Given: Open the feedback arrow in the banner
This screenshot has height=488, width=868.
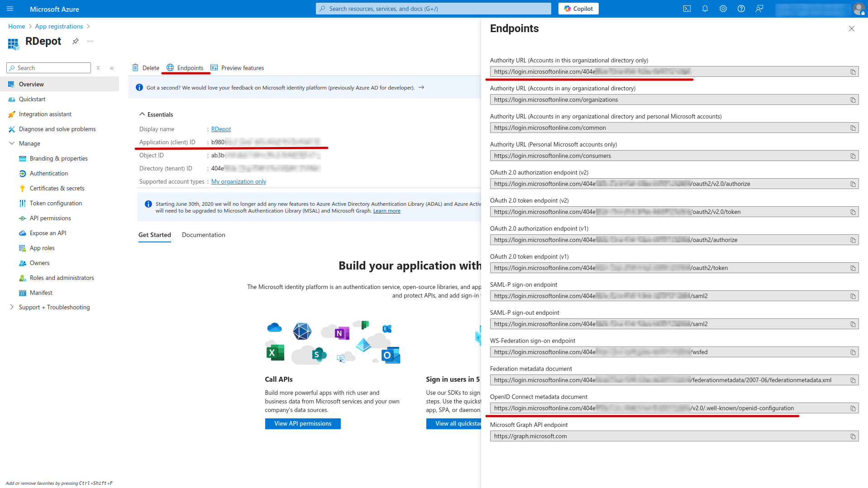Looking at the screenshot, I should [x=421, y=88].
